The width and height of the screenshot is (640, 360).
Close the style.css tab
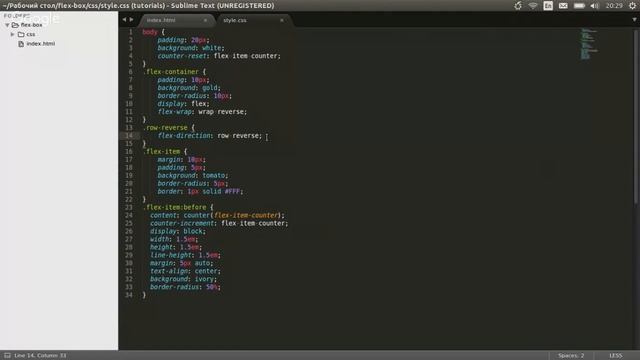click(x=282, y=20)
